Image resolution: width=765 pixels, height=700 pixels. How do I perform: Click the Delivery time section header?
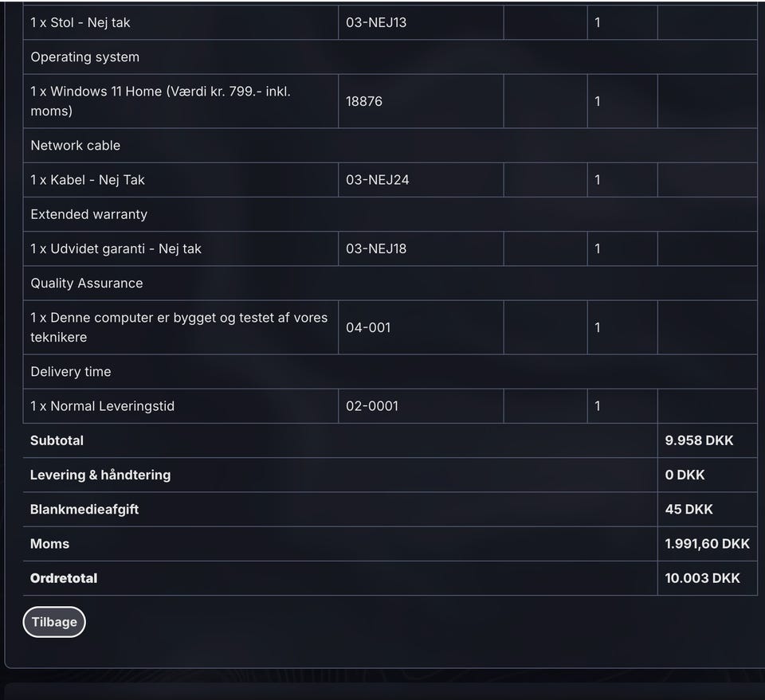pos(71,372)
